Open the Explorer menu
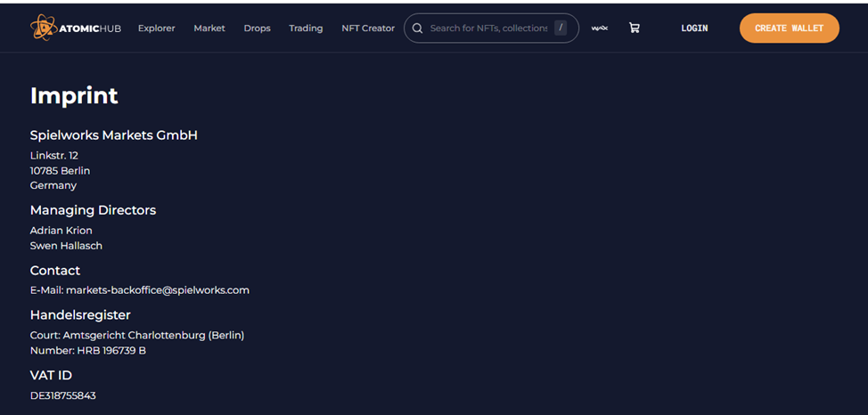The height and width of the screenshot is (415, 868). (x=157, y=28)
